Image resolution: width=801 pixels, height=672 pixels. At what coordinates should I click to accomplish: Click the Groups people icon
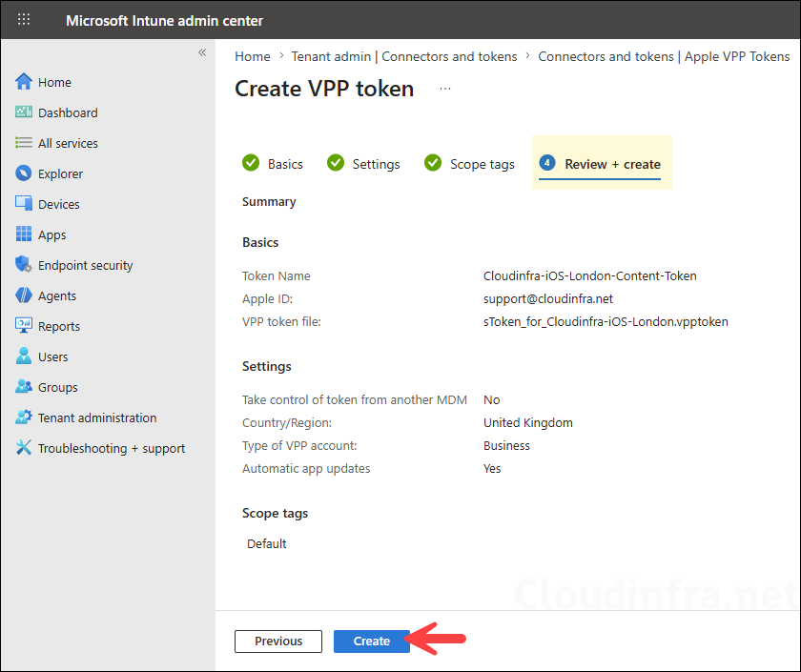24,387
